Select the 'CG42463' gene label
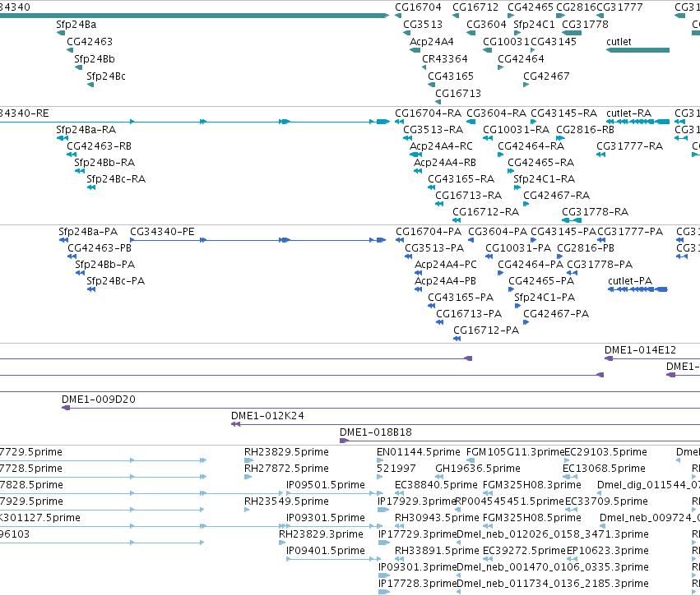 pyautogui.click(x=90, y=42)
